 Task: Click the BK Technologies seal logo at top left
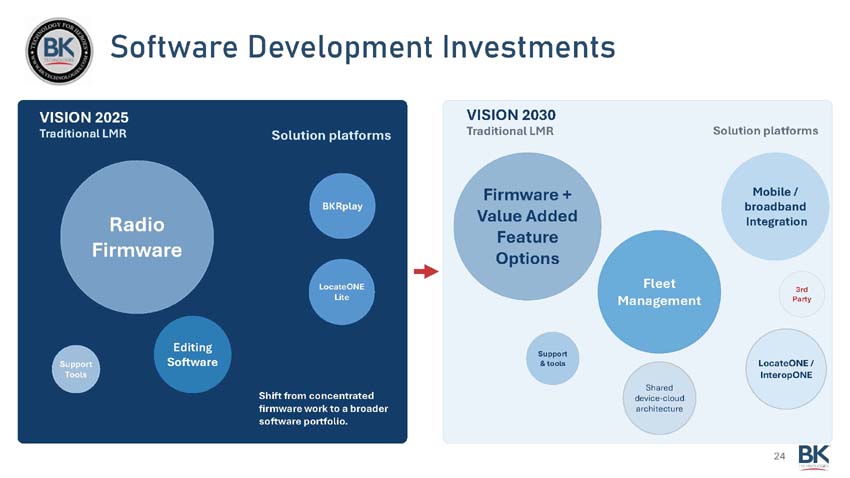pos(58,49)
